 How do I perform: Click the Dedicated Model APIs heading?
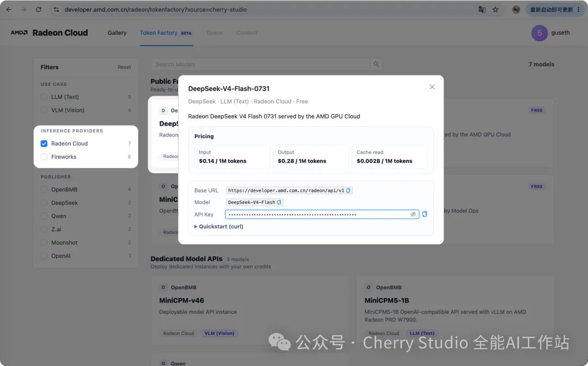point(186,259)
